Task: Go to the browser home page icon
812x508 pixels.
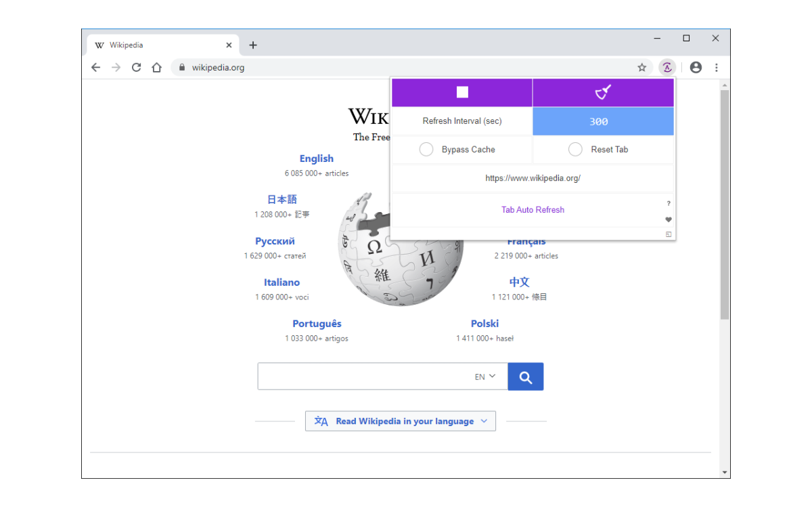Action: [x=156, y=67]
